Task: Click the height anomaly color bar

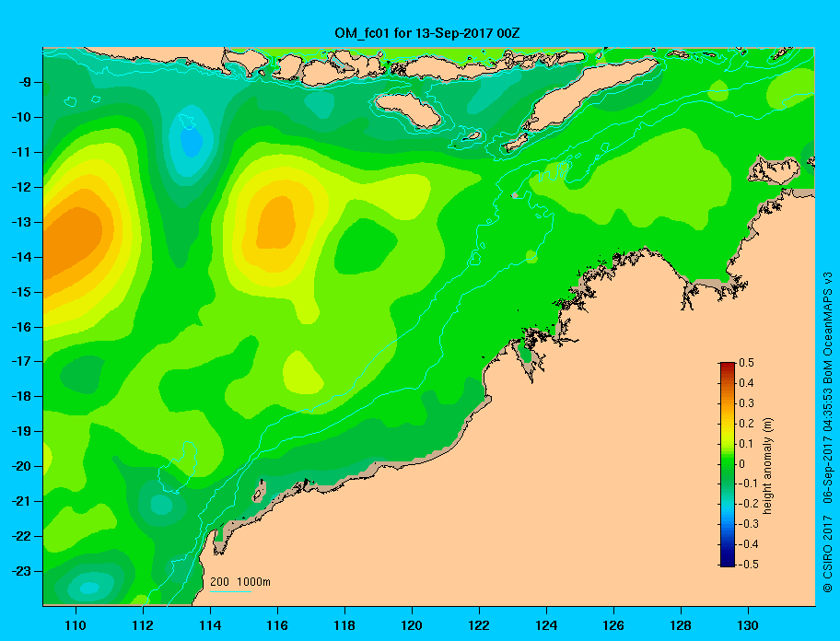Action: point(728,464)
